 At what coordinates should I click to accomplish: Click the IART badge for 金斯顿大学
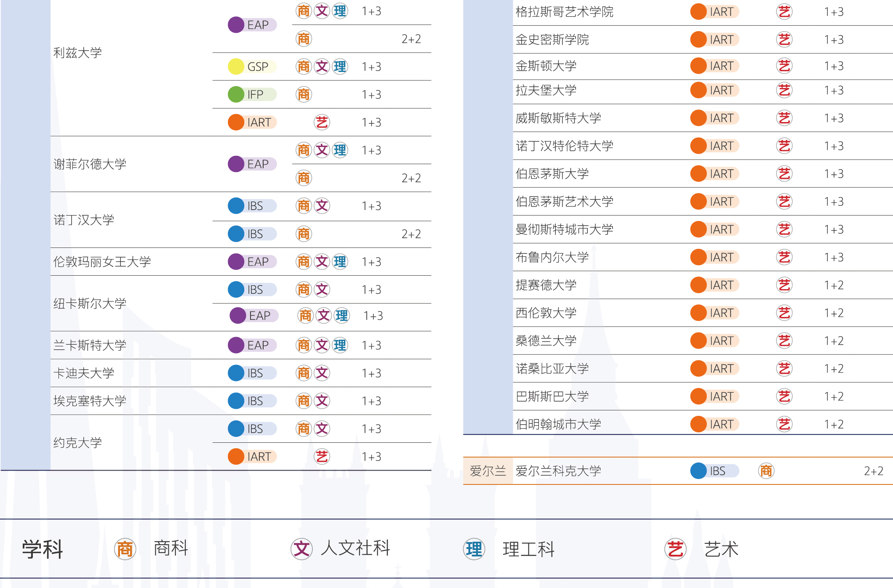714,66
